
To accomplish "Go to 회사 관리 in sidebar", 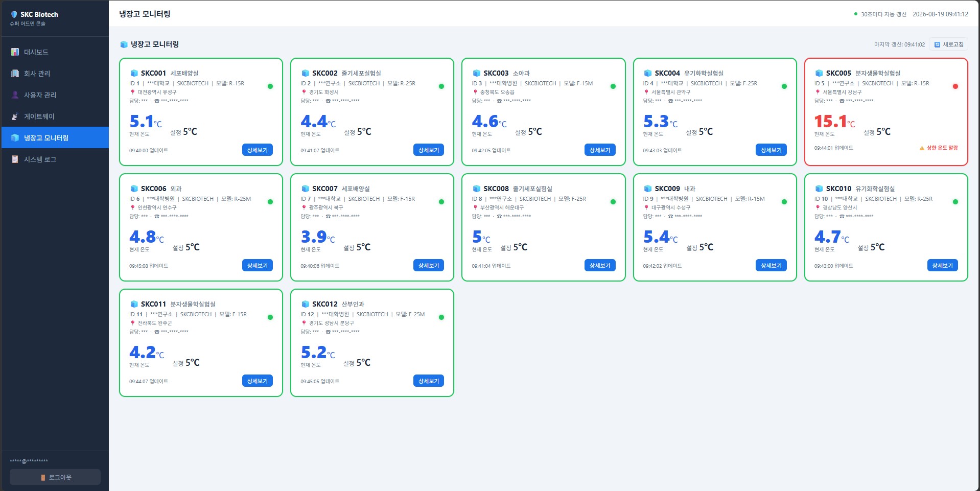I will point(55,74).
